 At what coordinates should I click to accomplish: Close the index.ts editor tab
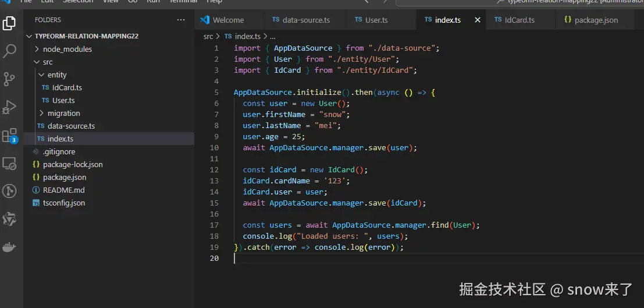[477, 20]
